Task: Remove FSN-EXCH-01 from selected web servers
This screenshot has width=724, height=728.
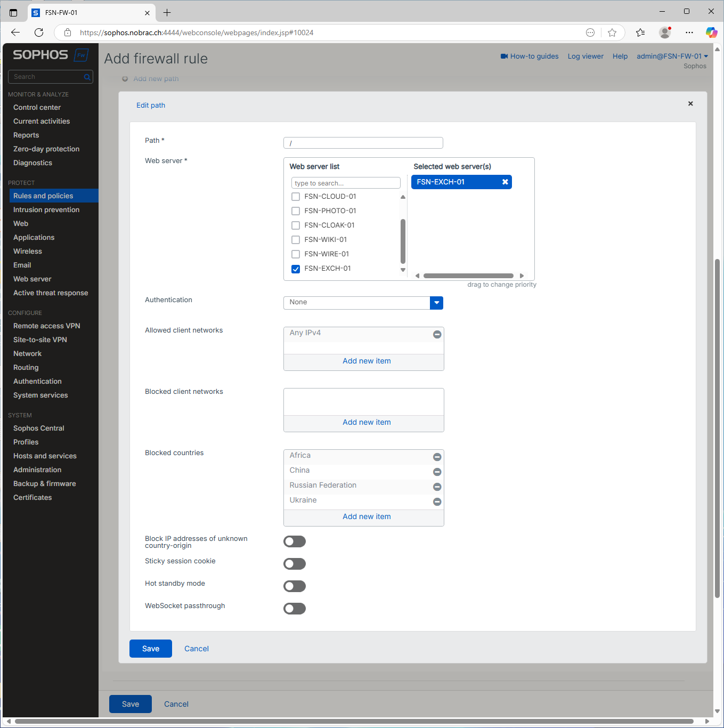Action: tap(505, 182)
